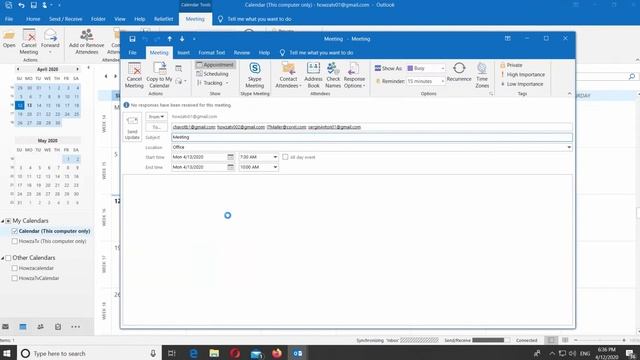
Task: Open Skype Meeting button
Action: point(254,75)
